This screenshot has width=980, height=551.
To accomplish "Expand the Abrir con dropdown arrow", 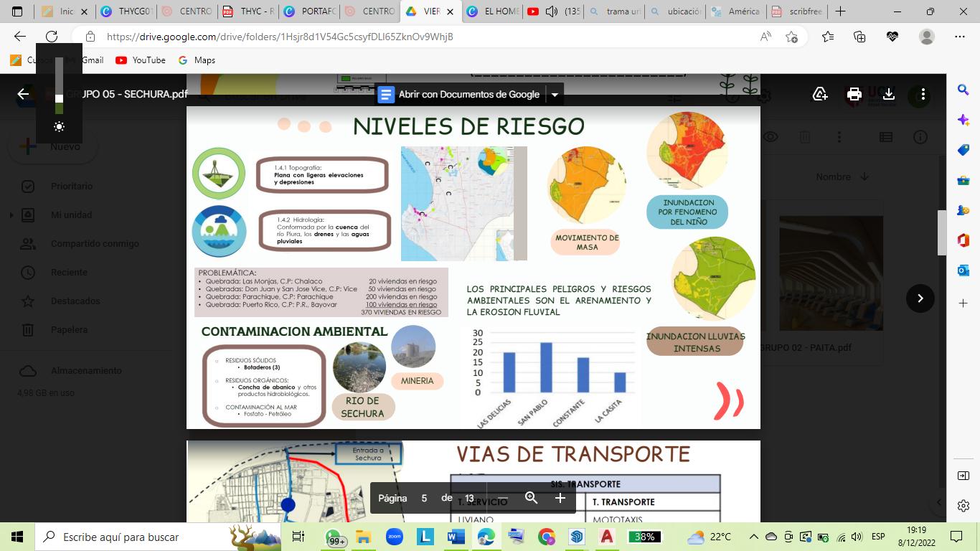I will click(x=554, y=95).
